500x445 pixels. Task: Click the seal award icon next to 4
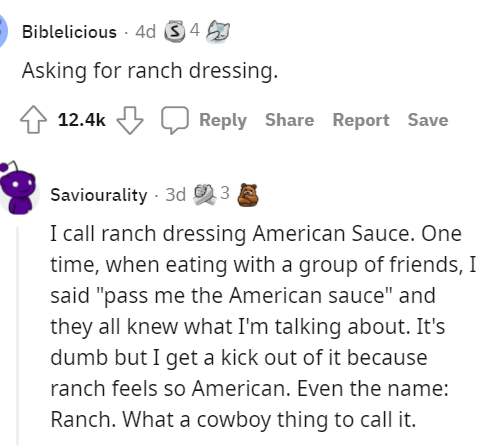click(x=218, y=32)
